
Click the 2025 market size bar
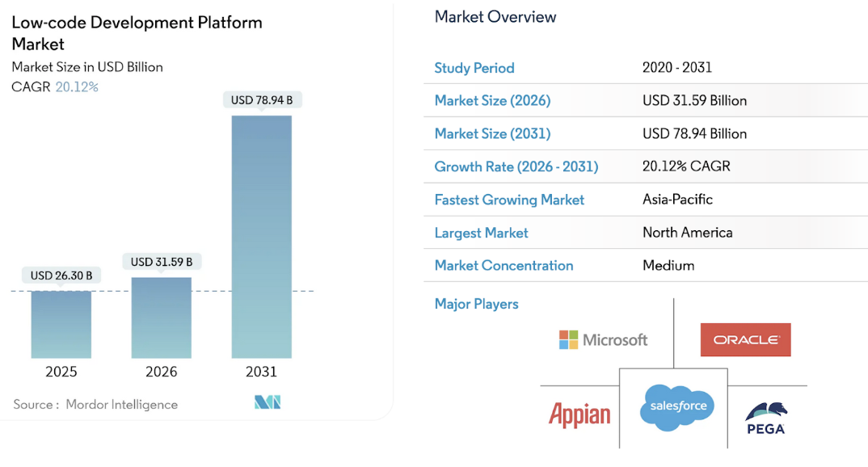[x=61, y=324]
